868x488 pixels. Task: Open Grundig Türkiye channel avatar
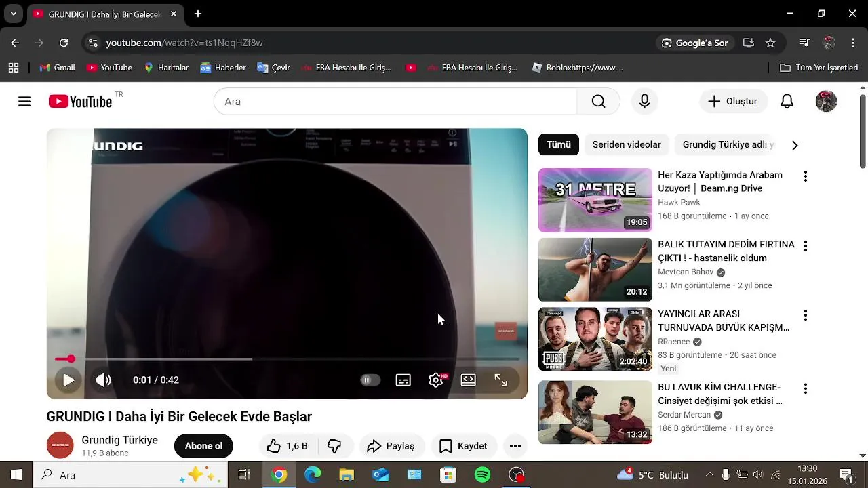[x=60, y=445]
